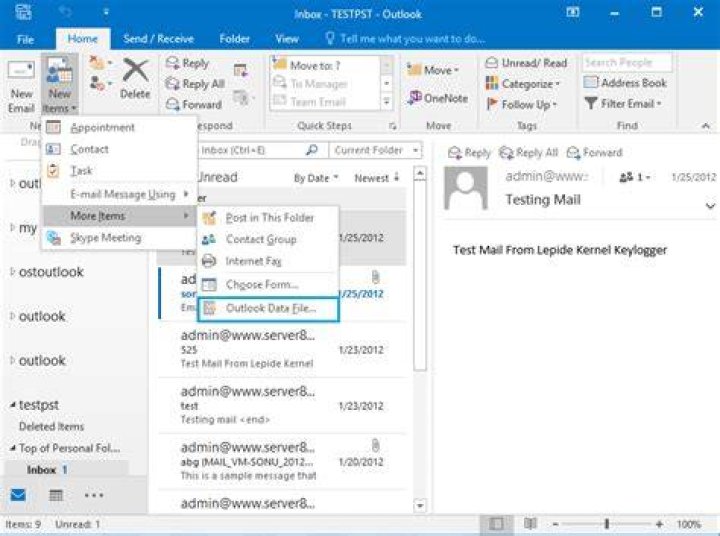Choose Contact from the New Items menu
This screenshot has width=720, height=536.
click(x=118, y=149)
